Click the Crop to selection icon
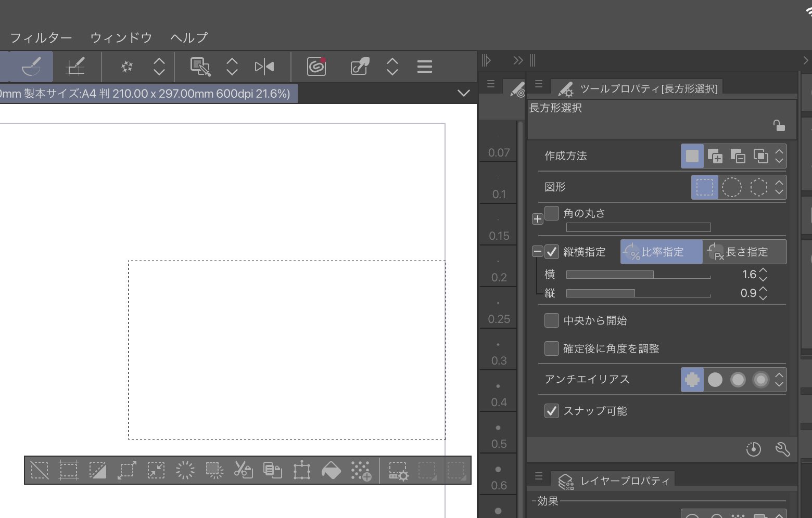 point(68,470)
